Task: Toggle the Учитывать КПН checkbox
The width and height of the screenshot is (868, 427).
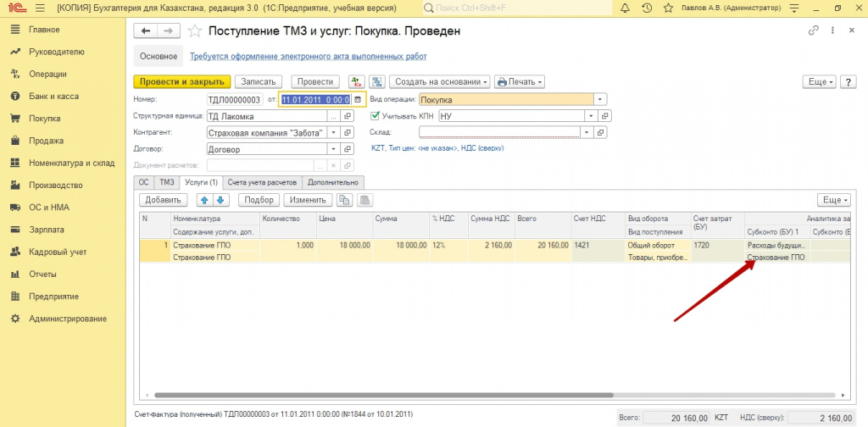Action: coord(375,116)
